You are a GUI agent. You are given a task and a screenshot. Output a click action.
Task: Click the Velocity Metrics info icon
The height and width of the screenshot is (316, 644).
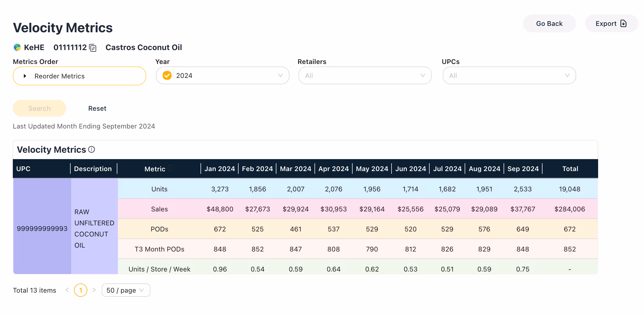coord(91,150)
